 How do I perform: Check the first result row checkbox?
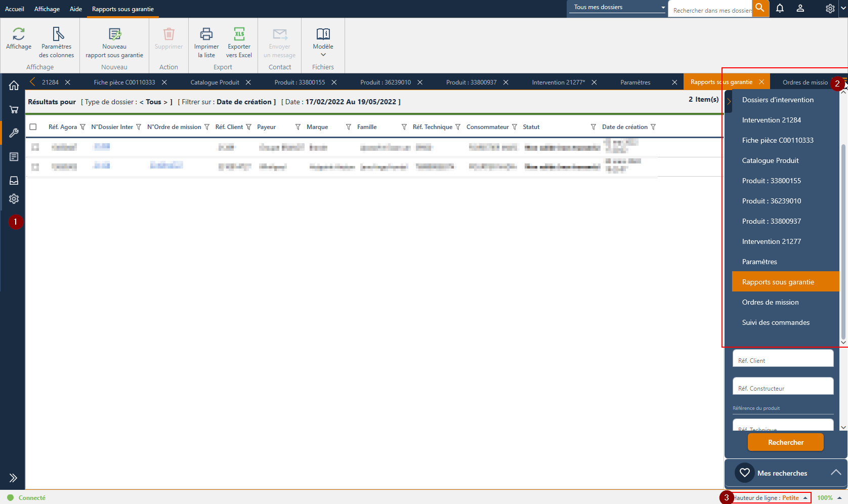35,147
